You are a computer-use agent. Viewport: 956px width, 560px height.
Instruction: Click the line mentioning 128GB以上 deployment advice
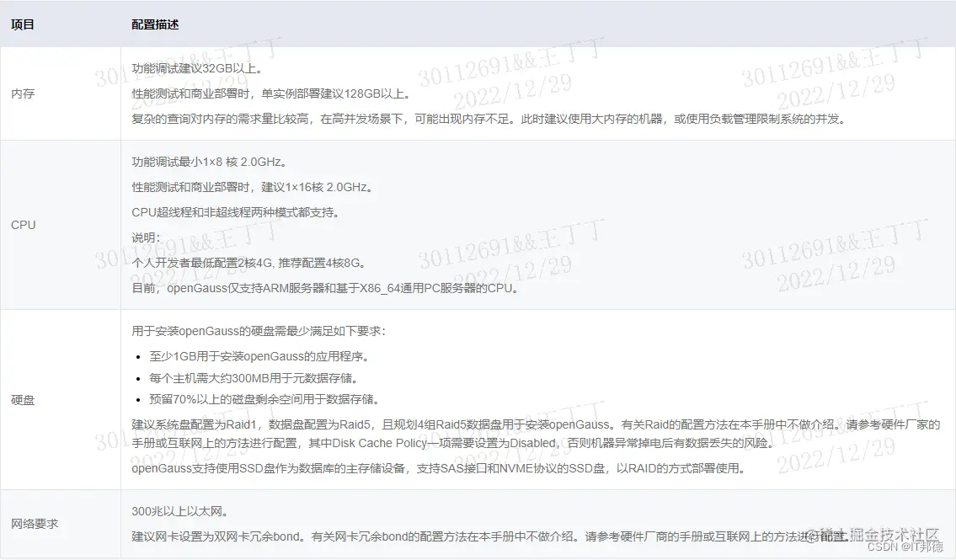click(x=270, y=95)
